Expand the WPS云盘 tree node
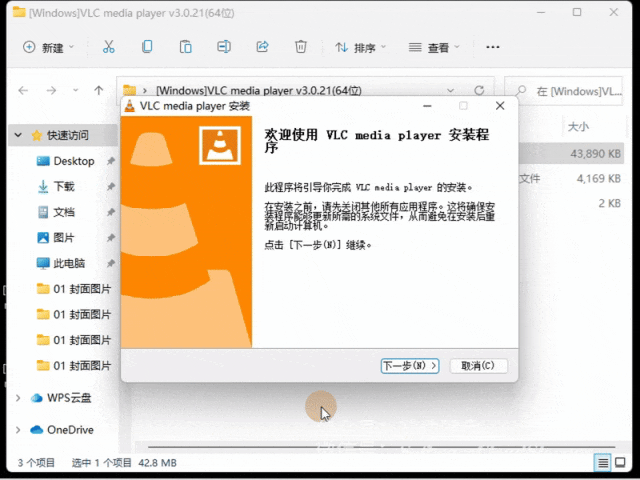The width and height of the screenshot is (640, 480). (17, 398)
